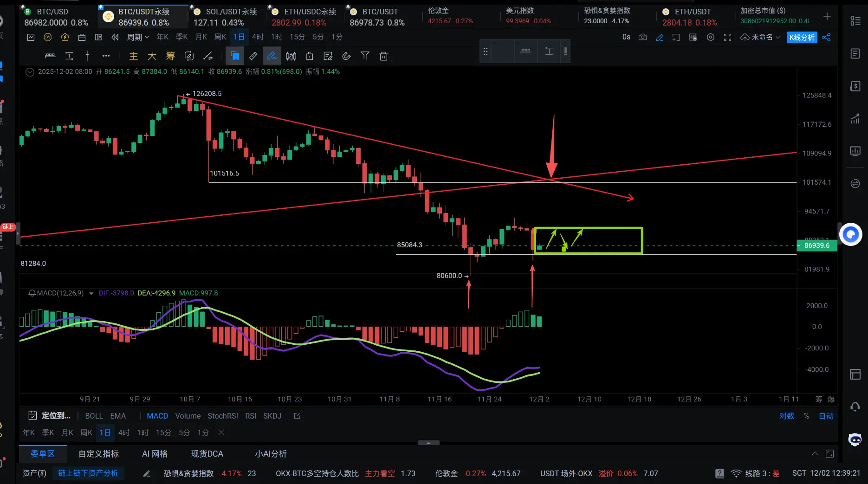Image resolution: width=868 pixels, height=484 pixels.
Task: Open the 定位到... date locator
Action: [x=50, y=416]
